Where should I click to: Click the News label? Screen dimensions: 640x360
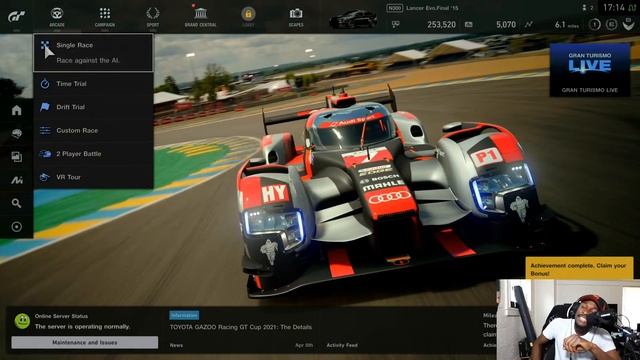point(176,345)
